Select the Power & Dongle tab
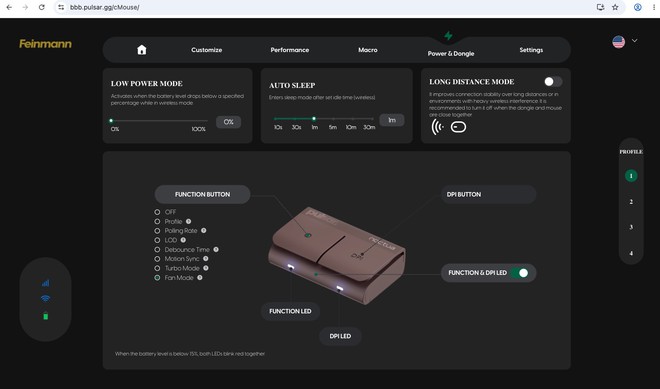The image size is (660, 389). [x=451, y=53]
